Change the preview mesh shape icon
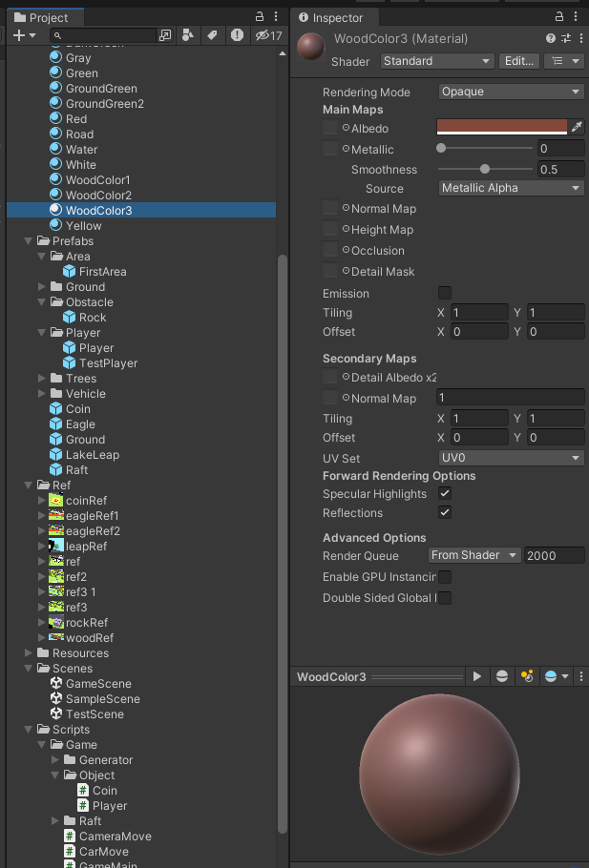589x868 pixels. click(x=502, y=676)
